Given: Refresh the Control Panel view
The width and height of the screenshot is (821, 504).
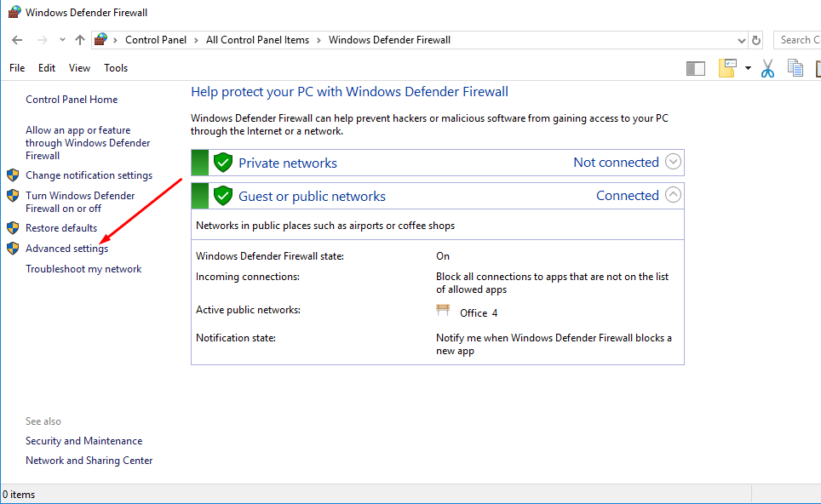Looking at the screenshot, I should [756, 40].
